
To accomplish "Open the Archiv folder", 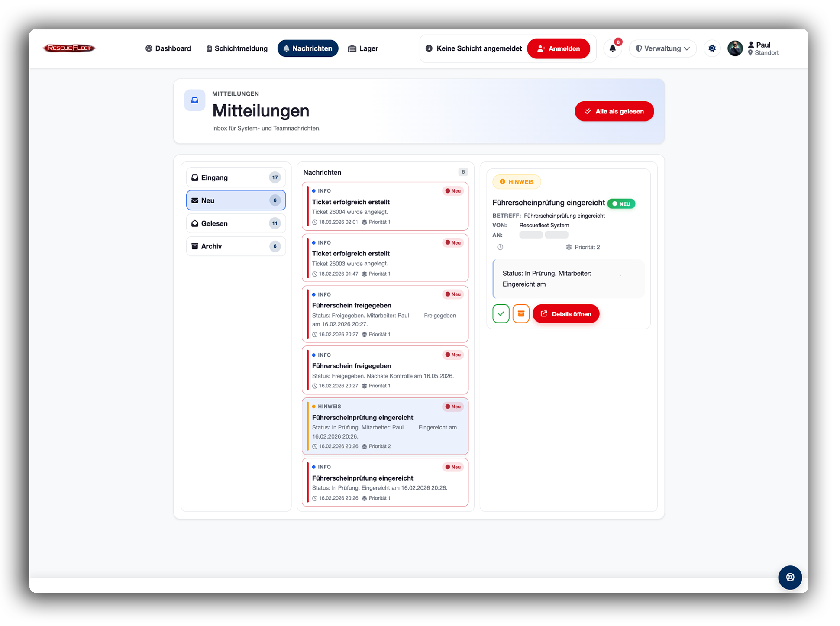I will (x=236, y=246).
